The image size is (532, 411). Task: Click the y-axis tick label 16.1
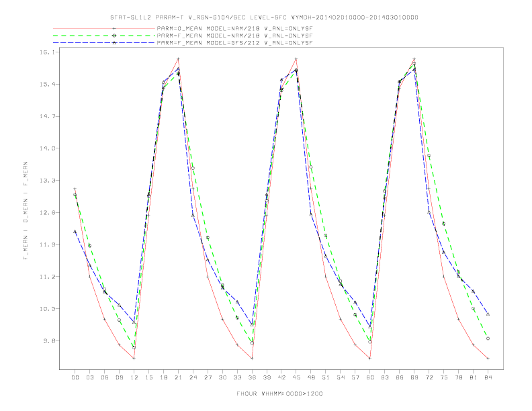pyautogui.click(x=47, y=52)
